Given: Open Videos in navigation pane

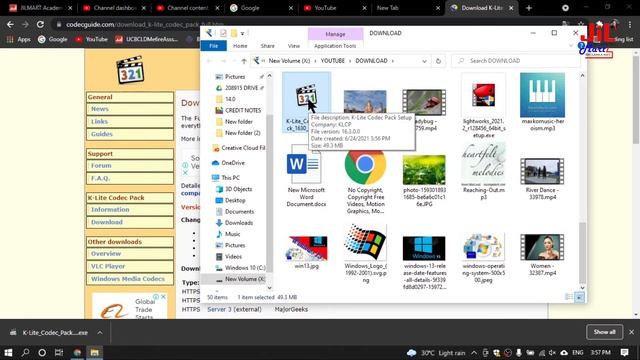Looking at the screenshot, I should point(233,256).
